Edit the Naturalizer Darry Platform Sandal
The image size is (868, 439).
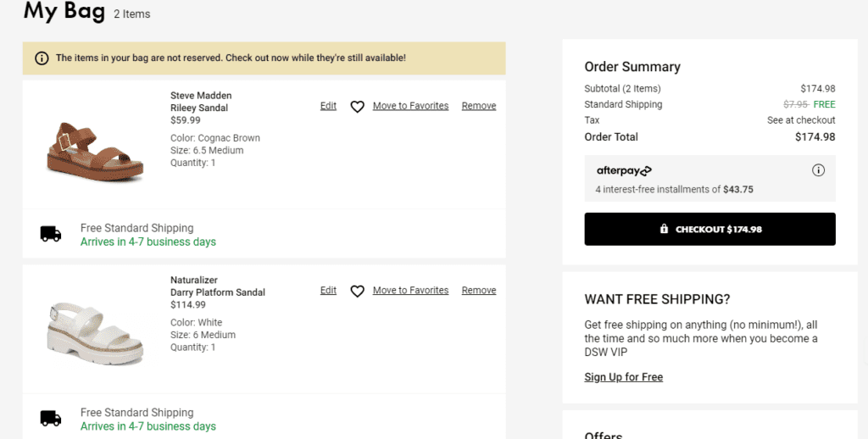point(328,290)
